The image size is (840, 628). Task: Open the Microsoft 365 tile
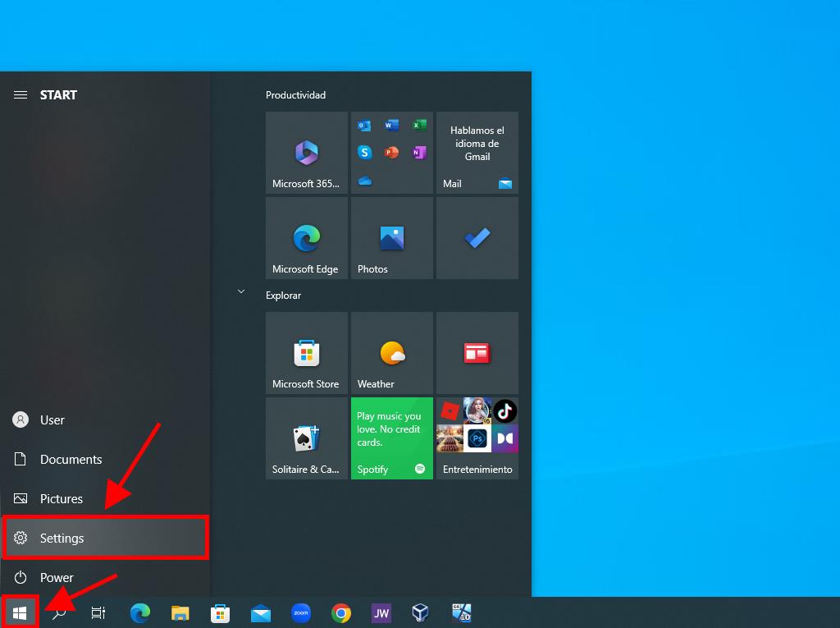pyautogui.click(x=306, y=153)
